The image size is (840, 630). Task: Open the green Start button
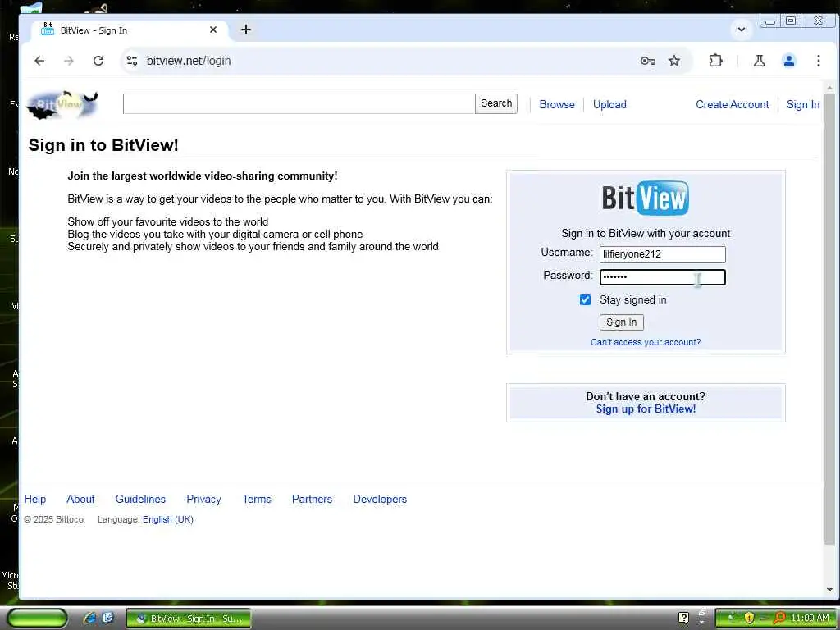(38, 618)
